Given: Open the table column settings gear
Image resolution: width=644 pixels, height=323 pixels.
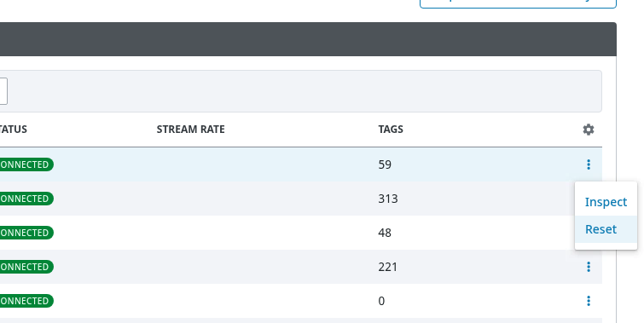Looking at the screenshot, I should [589, 130].
